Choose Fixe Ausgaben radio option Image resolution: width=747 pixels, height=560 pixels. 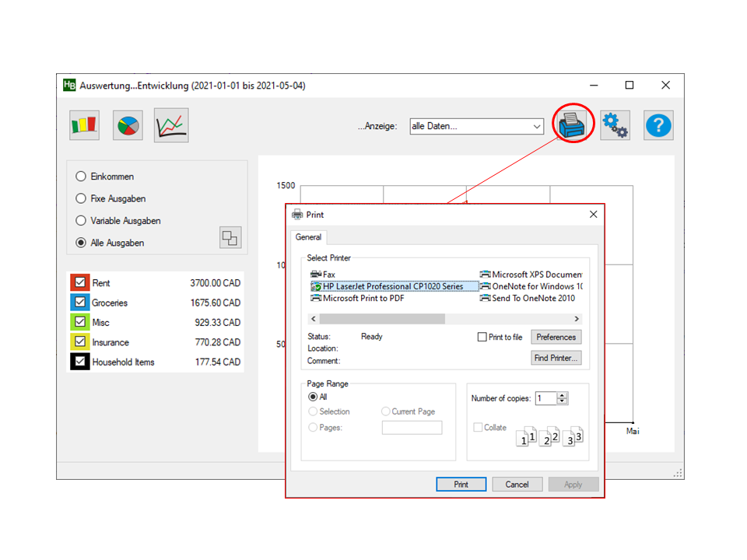(x=81, y=198)
